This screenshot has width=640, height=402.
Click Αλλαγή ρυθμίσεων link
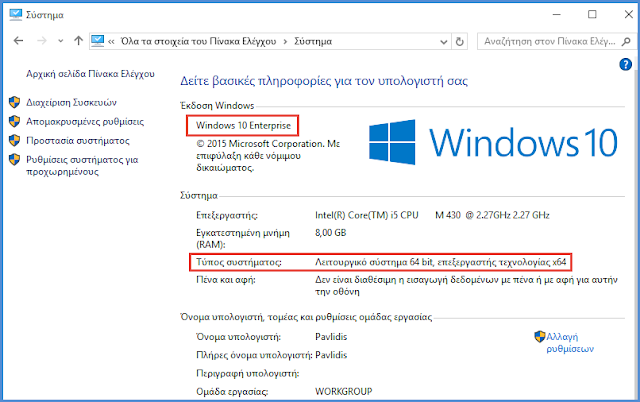pos(570,343)
